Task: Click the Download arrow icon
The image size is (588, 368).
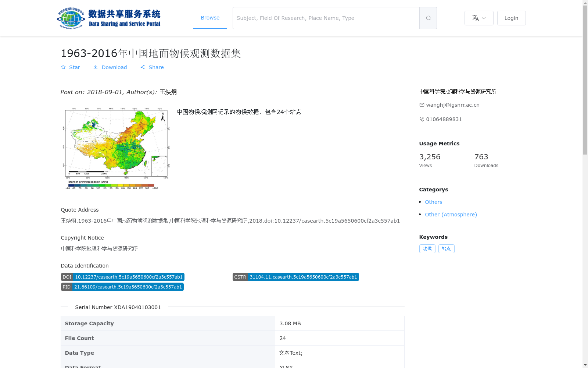Action: click(x=96, y=67)
